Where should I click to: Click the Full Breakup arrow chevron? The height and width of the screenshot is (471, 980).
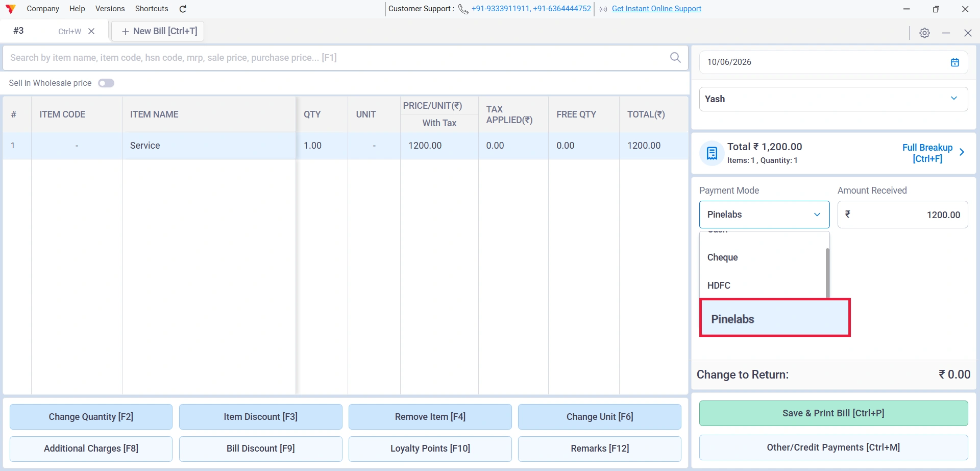[962, 152]
